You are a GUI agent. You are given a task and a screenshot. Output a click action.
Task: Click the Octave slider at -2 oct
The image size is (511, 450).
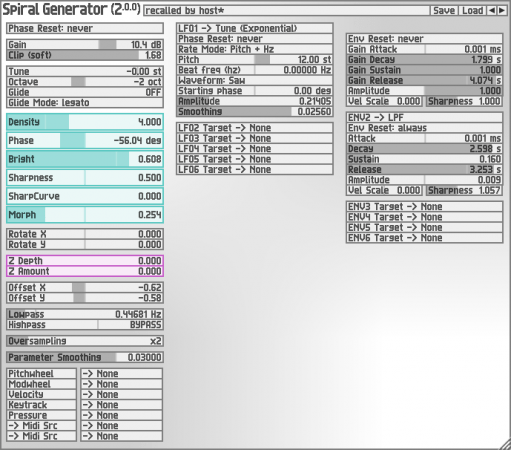tap(85, 82)
